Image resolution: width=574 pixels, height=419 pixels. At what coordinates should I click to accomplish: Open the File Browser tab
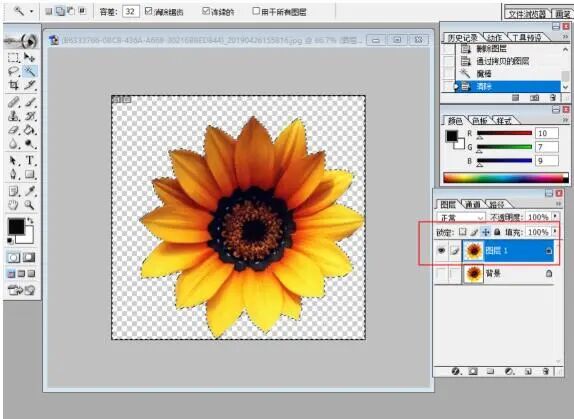(528, 14)
